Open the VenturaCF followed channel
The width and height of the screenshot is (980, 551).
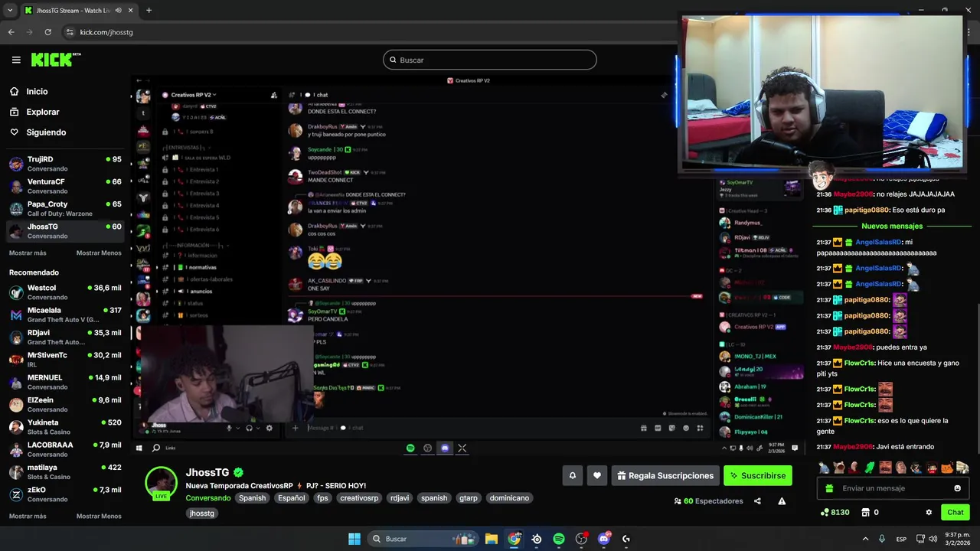click(x=65, y=186)
